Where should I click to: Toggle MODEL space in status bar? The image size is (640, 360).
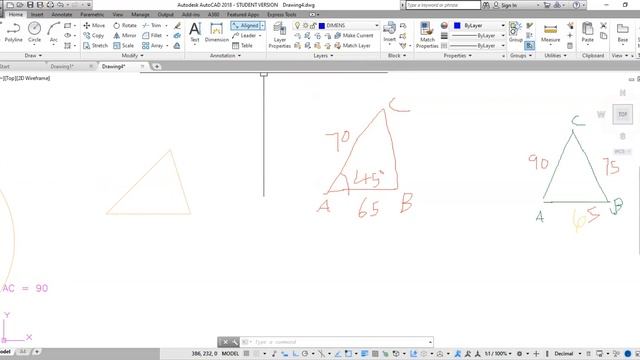[230, 353]
